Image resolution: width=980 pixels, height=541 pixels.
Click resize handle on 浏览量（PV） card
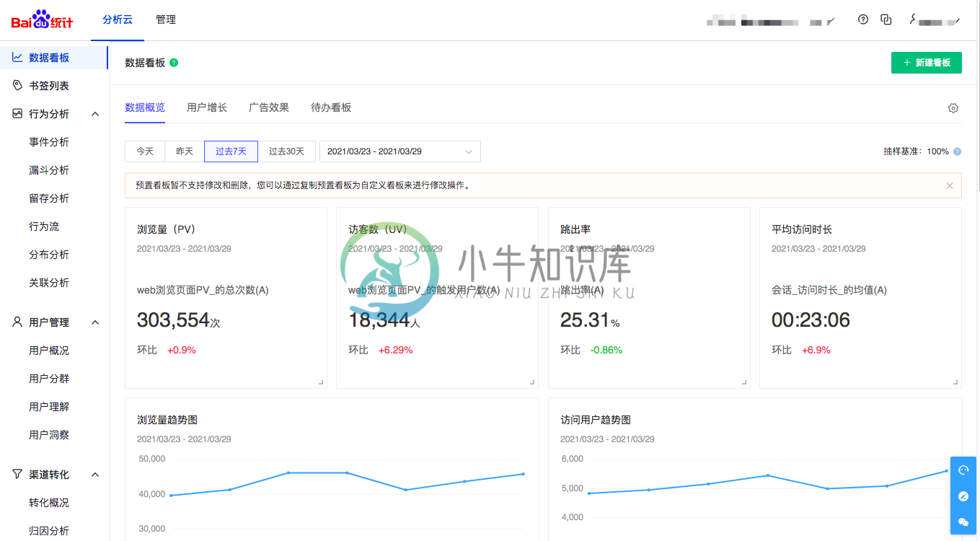click(x=321, y=382)
